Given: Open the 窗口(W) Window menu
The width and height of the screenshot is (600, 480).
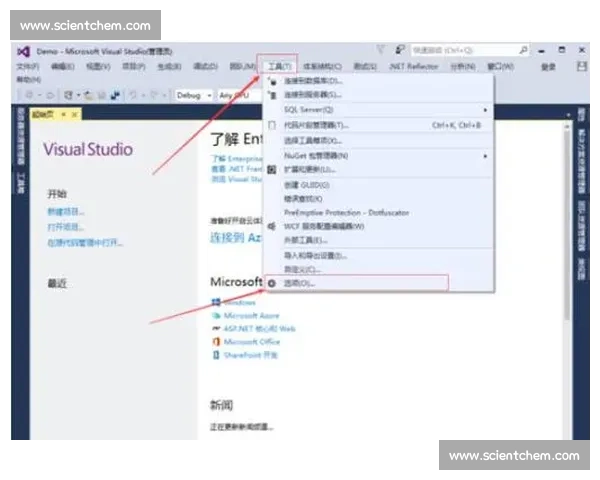Looking at the screenshot, I should pos(500,67).
